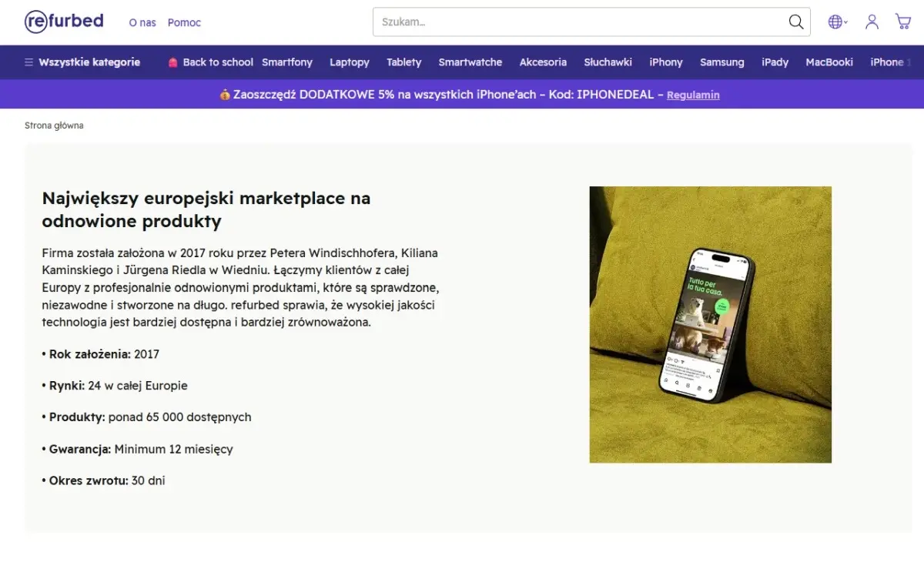Select the Laptopy category

[x=350, y=62]
